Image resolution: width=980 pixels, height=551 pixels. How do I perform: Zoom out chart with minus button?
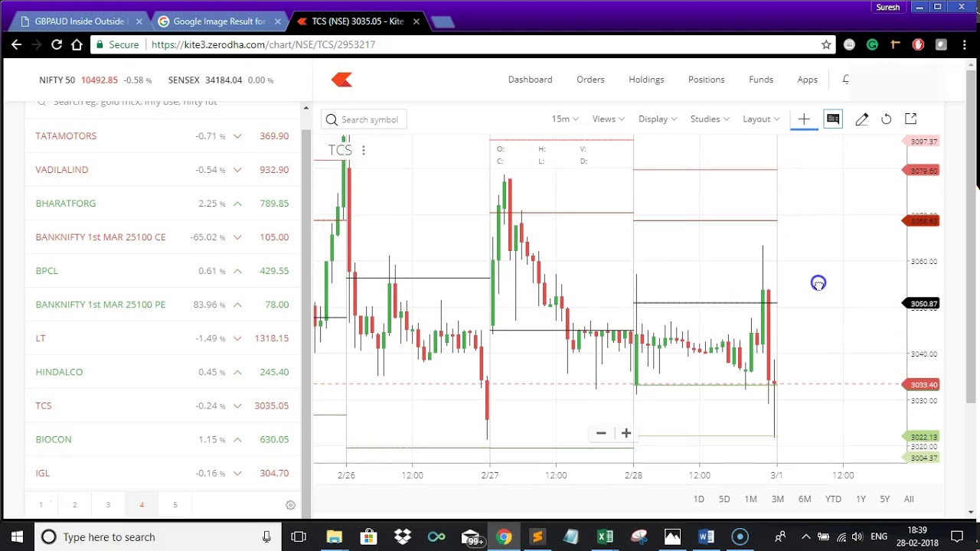(601, 433)
